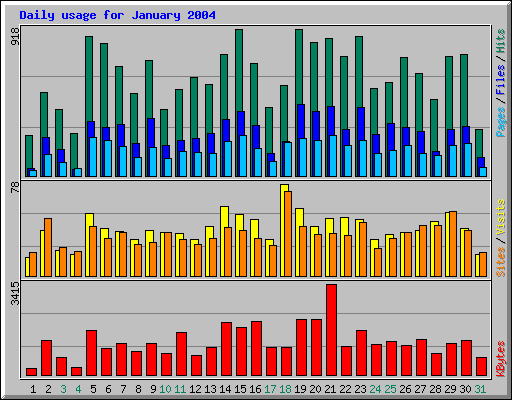Click the red KBytes bar for day 1

click(31, 372)
